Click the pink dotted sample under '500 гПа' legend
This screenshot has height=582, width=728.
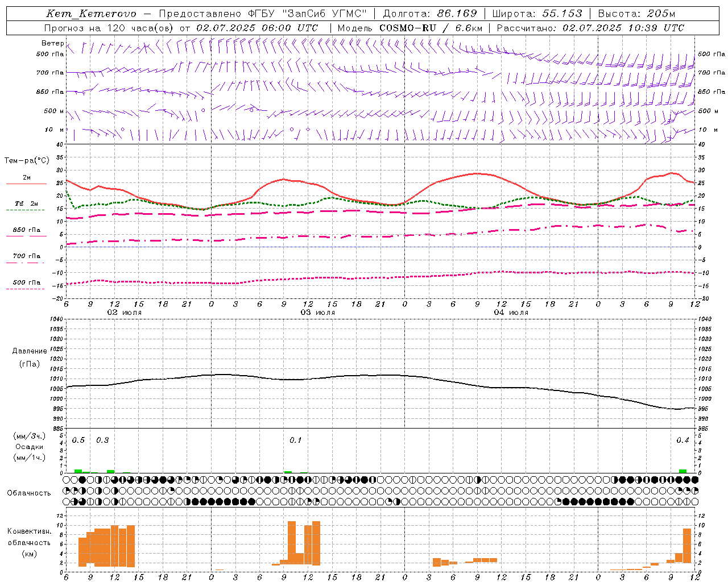(25, 289)
